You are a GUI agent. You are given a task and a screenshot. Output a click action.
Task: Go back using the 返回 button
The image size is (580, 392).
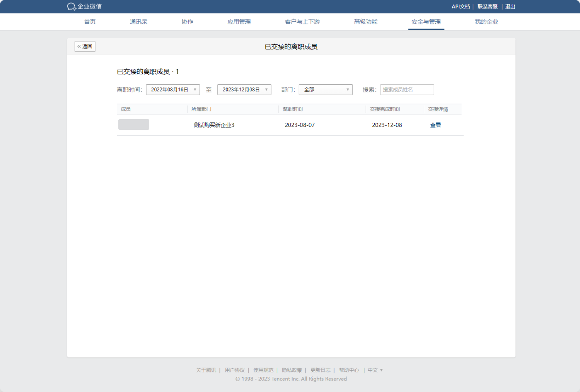(85, 46)
